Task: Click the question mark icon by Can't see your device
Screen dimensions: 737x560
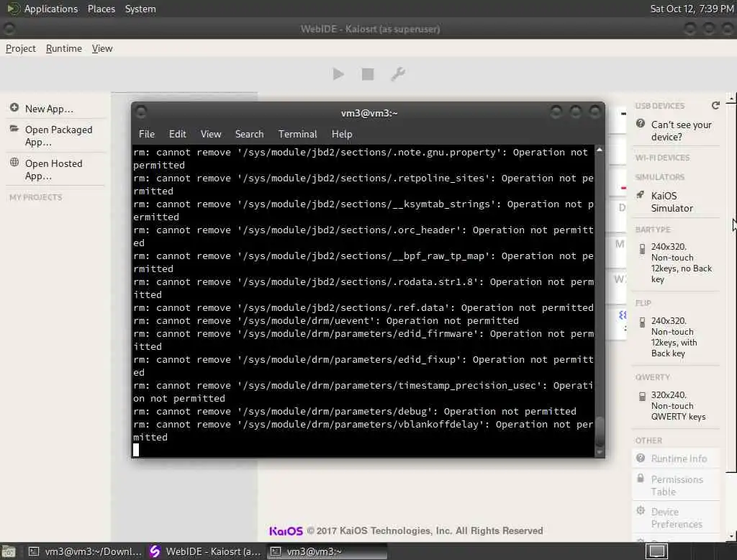Action: click(640, 124)
